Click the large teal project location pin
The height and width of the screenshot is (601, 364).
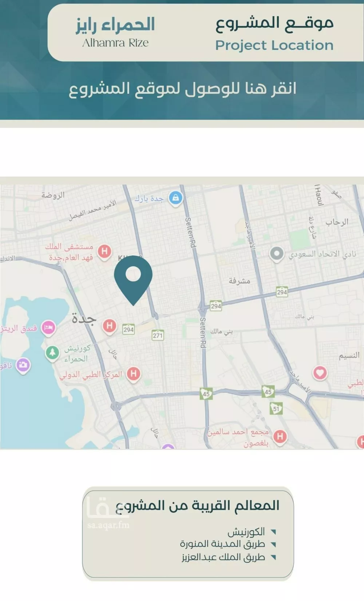[x=133, y=277]
